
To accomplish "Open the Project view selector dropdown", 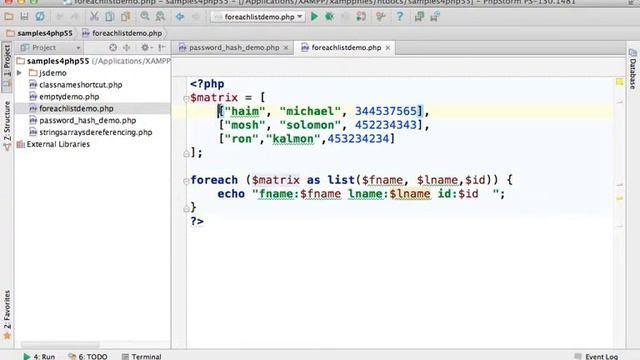I will pos(51,48).
